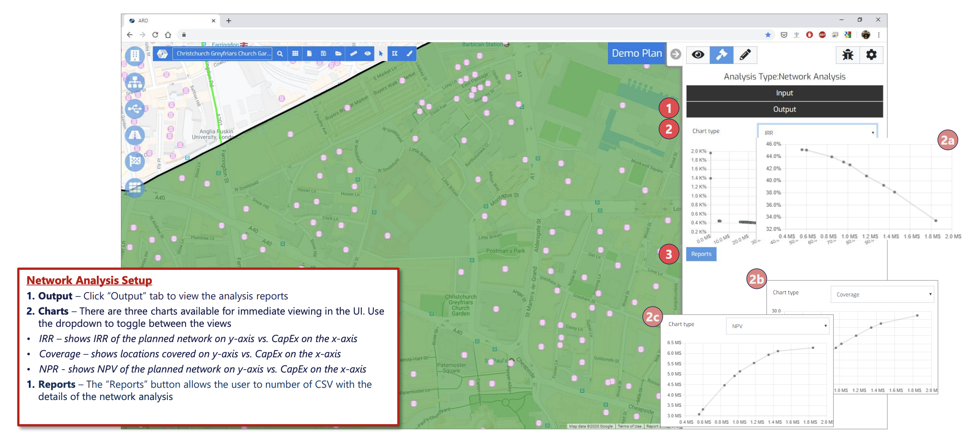Click the bookmark star icon
The image size is (980, 444).
pyautogui.click(x=768, y=35)
